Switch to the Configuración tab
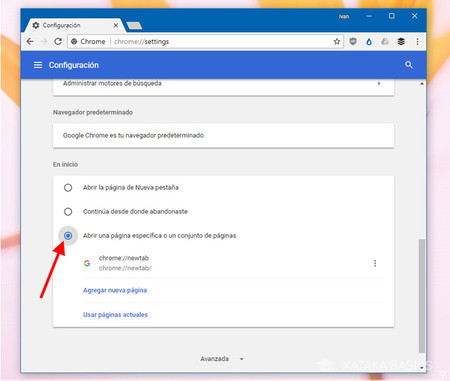The width and height of the screenshot is (450, 381). pyautogui.click(x=73, y=25)
